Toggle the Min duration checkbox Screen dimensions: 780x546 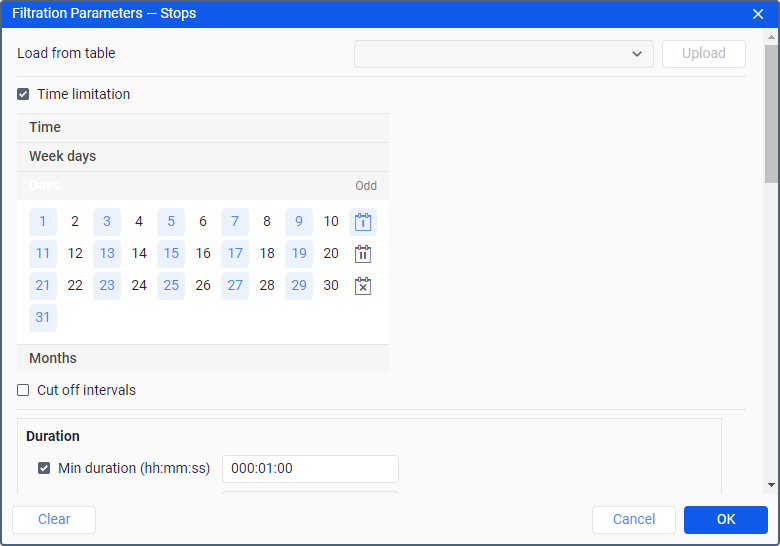pos(44,468)
